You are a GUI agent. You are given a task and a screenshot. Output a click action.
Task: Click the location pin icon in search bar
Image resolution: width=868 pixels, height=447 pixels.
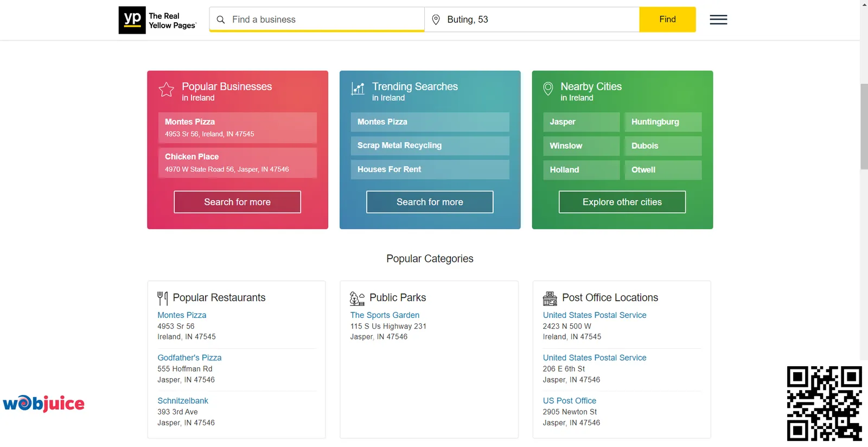[436, 20]
